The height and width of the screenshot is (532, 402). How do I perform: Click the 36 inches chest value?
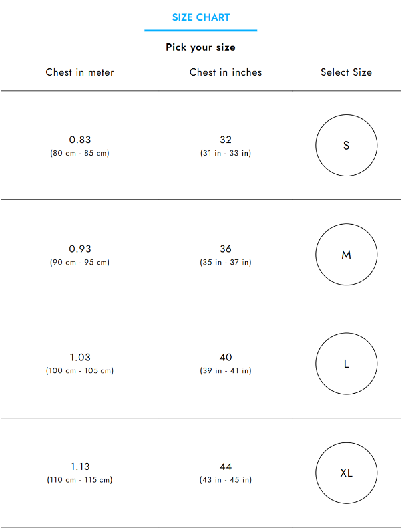tap(226, 249)
